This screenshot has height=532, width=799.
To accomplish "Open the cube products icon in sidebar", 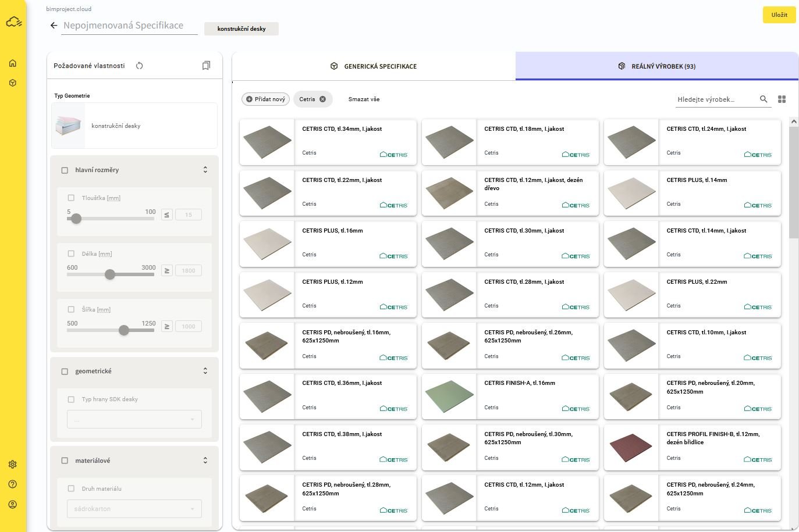I will tap(13, 83).
